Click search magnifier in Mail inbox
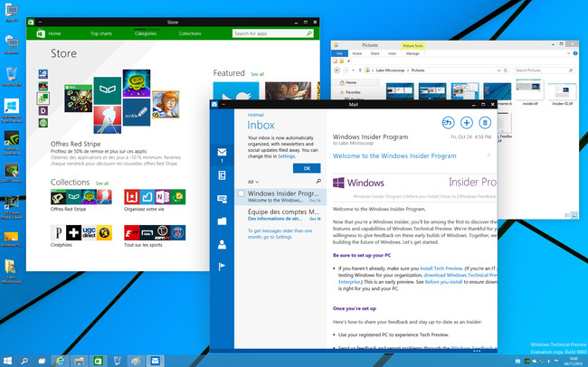The image size is (588, 367). 318,182
